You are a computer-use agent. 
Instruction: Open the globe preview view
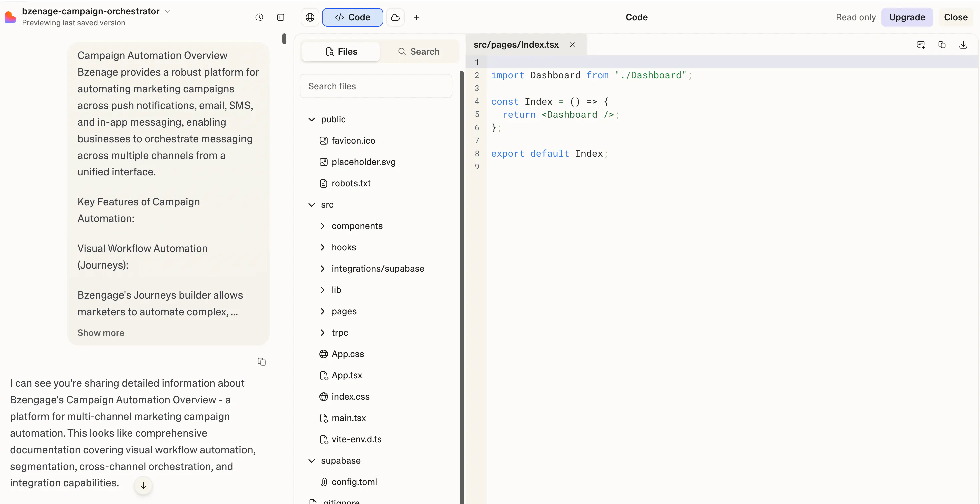pyautogui.click(x=310, y=17)
